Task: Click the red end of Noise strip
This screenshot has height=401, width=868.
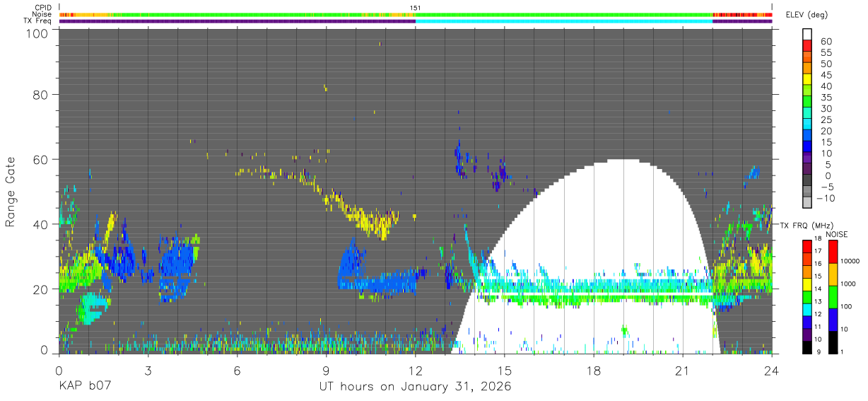Action: [x=742, y=14]
